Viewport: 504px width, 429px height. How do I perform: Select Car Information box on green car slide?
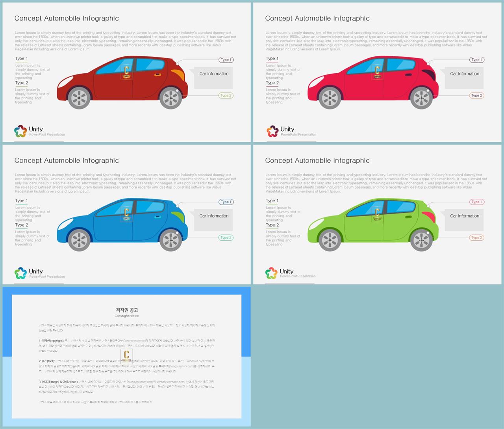tap(464, 220)
